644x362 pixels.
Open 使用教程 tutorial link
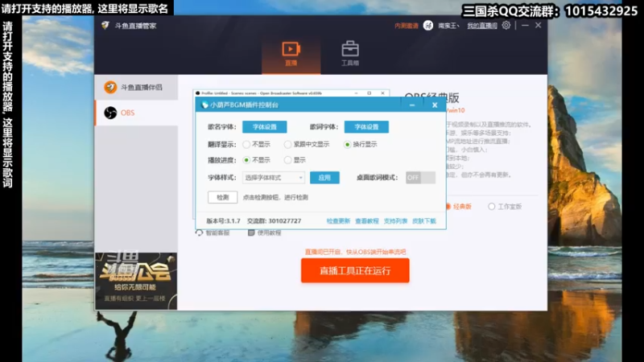pos(265,232)
